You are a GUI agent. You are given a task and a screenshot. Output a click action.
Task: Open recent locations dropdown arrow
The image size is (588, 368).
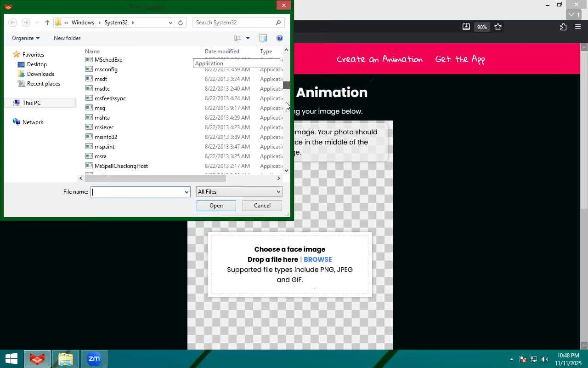tap(37, 23)
